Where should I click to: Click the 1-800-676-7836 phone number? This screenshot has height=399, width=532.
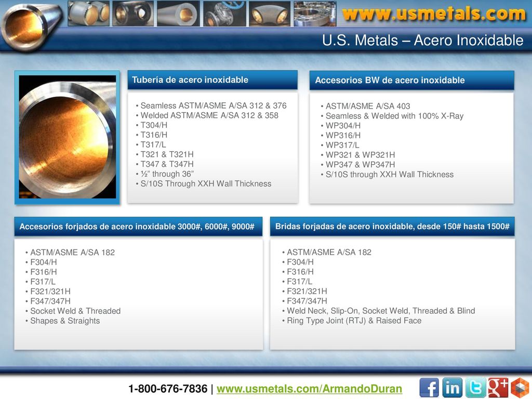[168, 389]
